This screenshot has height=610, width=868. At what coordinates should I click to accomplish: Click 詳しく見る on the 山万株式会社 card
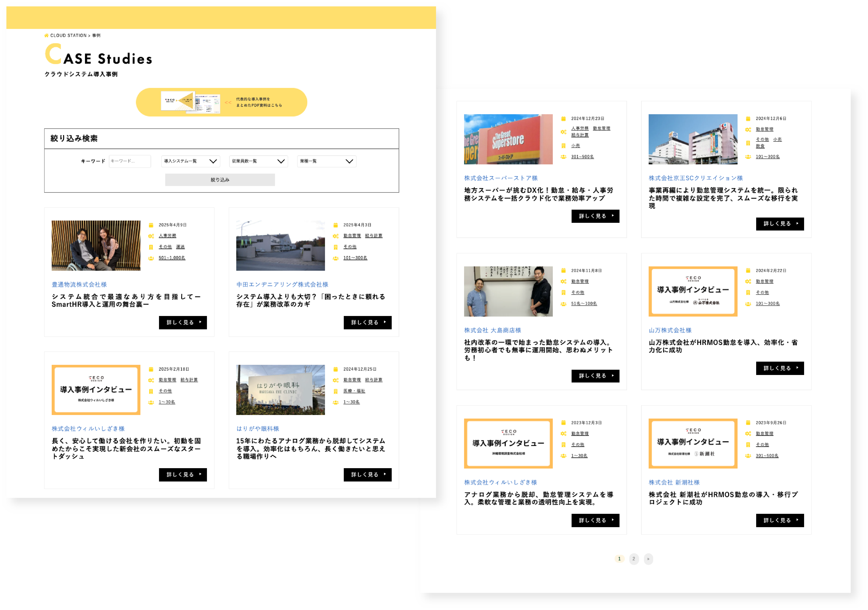(x=780, y=368)
